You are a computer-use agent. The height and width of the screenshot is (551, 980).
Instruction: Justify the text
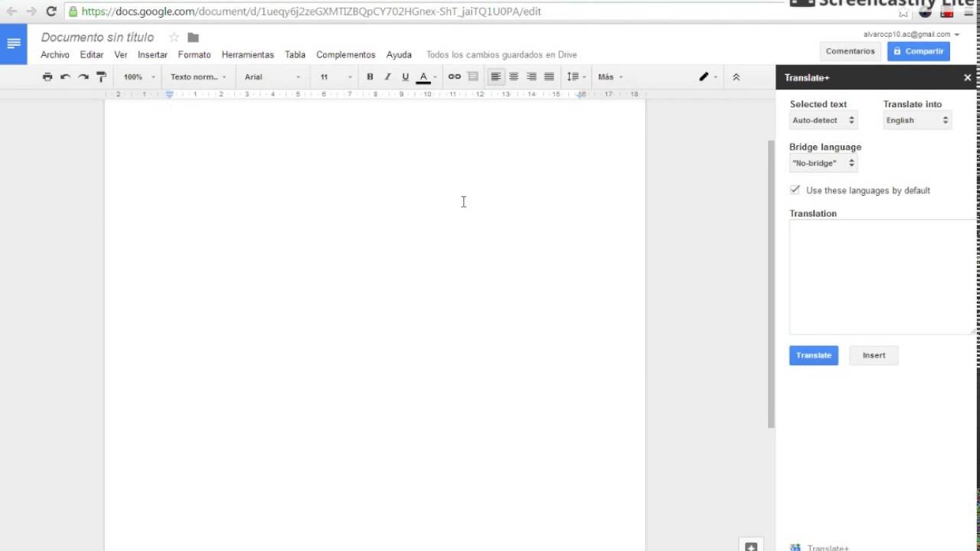[549, 77]
